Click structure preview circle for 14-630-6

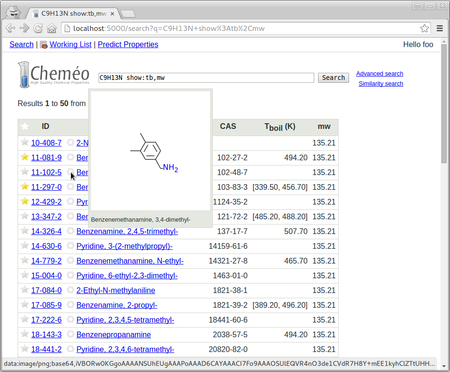[70, 246]
